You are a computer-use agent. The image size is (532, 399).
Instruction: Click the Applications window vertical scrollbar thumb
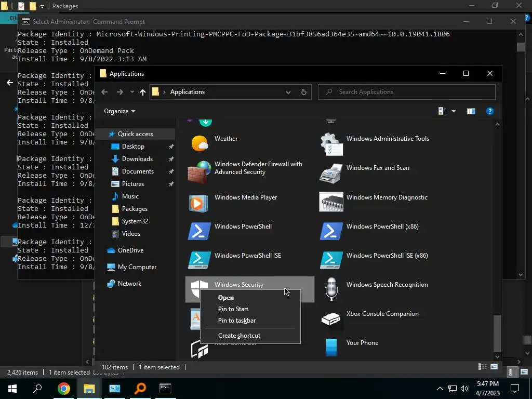coord(497,334)
